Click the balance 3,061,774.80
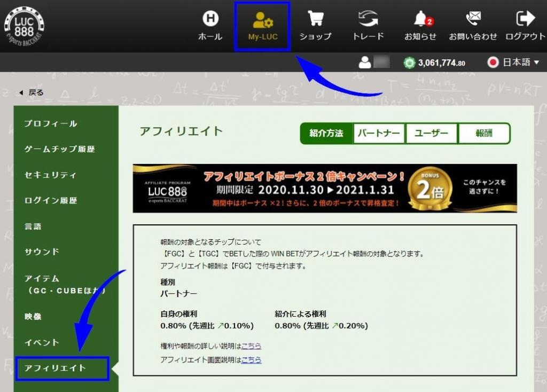 pos(442,63)
